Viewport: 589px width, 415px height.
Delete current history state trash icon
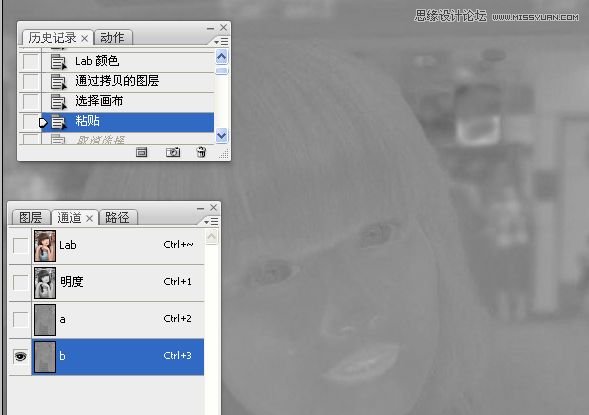[x=201, y=152]
